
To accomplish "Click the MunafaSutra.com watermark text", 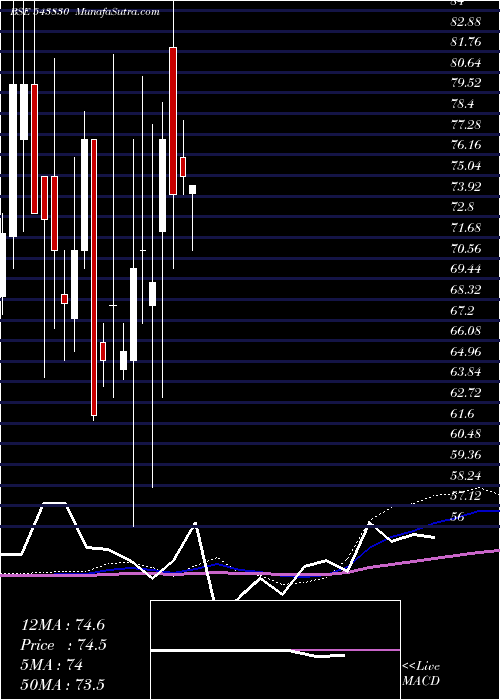I will pos(117,12).
